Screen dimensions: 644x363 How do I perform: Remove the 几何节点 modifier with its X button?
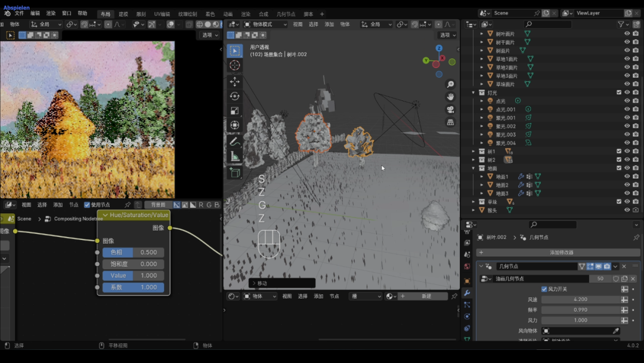coord(624,266)
